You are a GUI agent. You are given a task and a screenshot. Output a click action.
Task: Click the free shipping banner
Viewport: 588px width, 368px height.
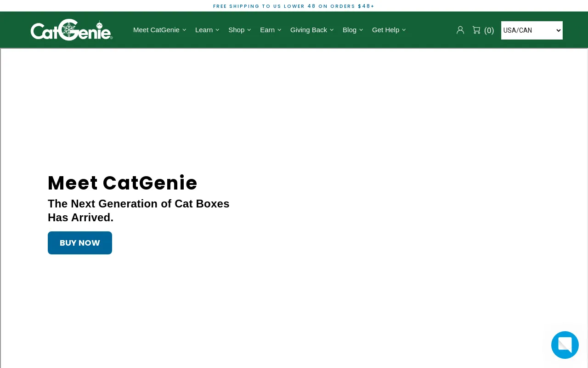294,6
